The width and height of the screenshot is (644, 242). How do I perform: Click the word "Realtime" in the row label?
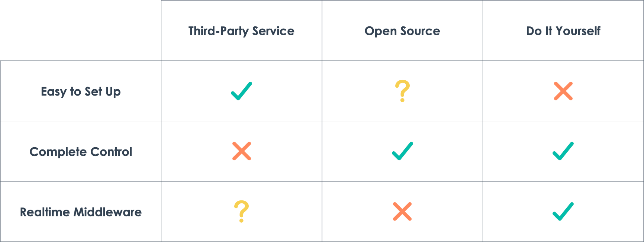[45, 212]
